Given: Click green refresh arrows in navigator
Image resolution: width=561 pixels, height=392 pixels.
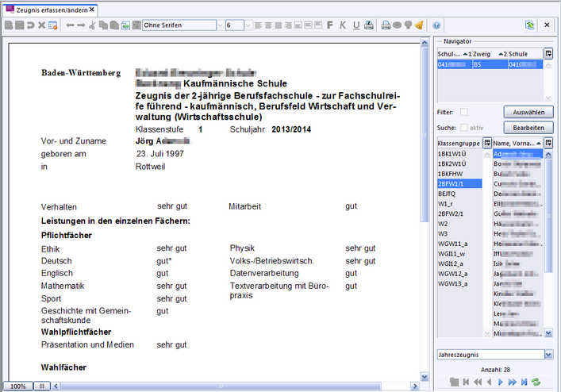Looking at the screenshot, I should click(536, 382).
